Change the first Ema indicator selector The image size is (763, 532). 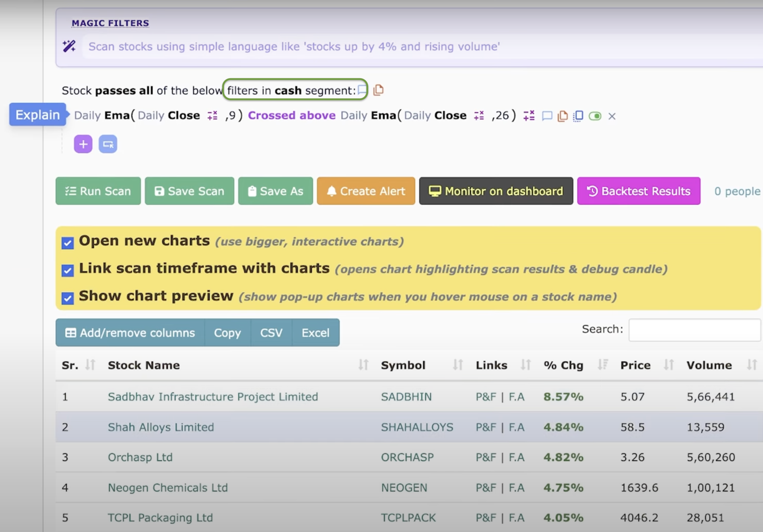[117, 115]
